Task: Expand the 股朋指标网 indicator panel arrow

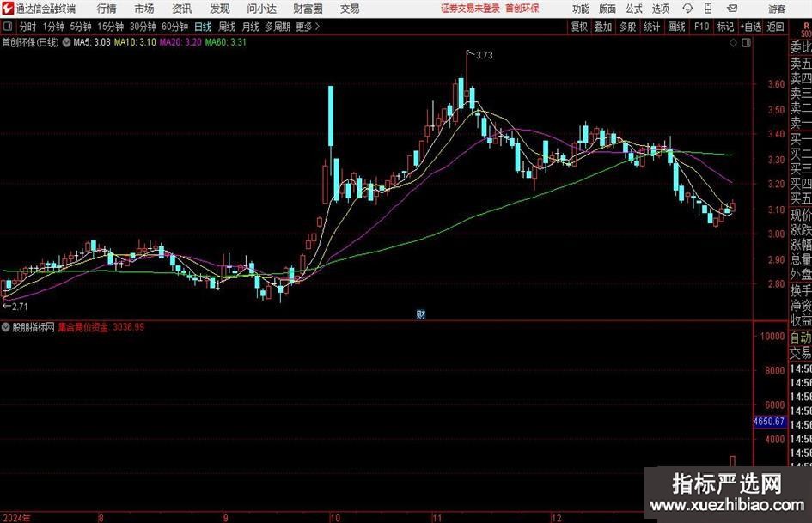Action: [x=6, y=327]
